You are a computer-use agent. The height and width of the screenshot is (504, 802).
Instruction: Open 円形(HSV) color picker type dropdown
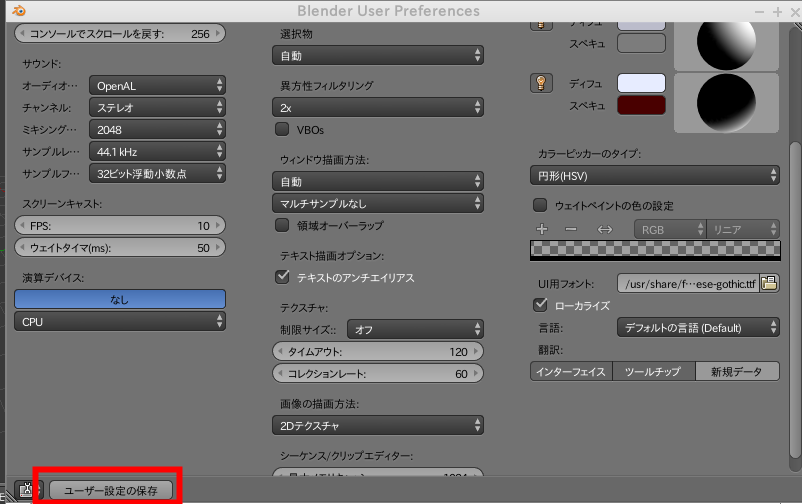pos(655,176)
